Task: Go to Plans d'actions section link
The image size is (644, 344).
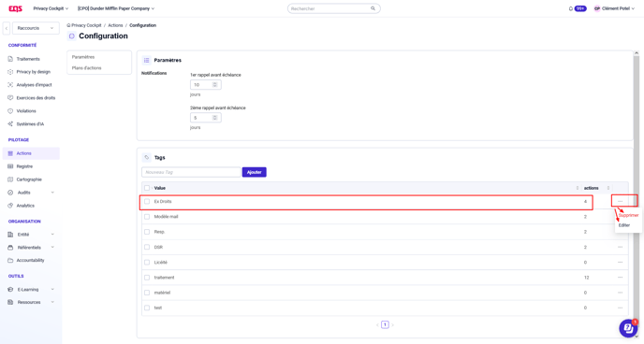Action: pos(86,68)
